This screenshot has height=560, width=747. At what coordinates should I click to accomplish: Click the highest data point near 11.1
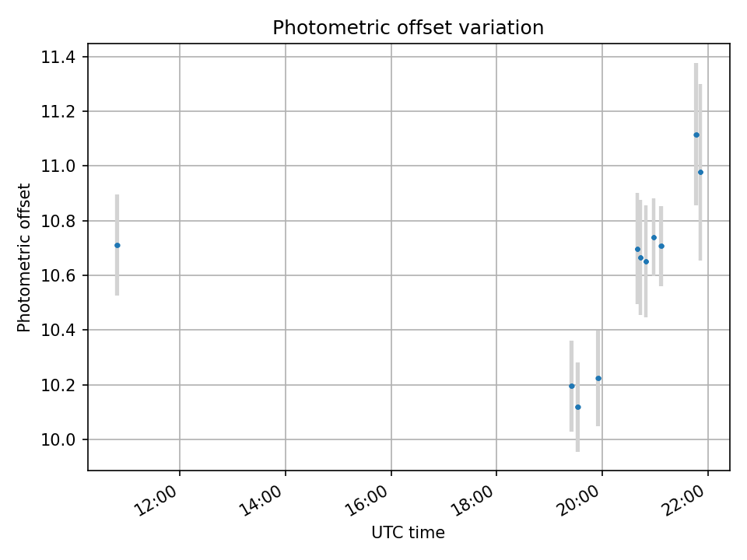click(696, 135)
